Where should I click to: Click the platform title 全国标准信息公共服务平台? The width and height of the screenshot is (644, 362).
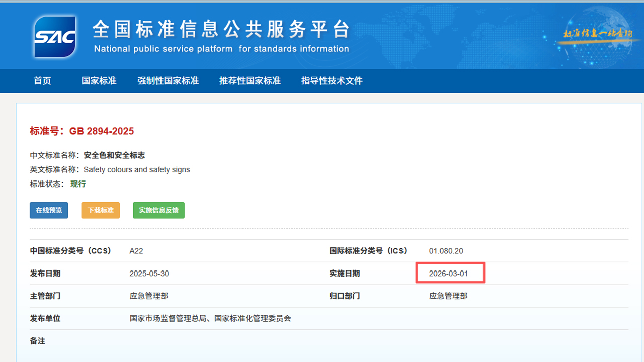221,30
